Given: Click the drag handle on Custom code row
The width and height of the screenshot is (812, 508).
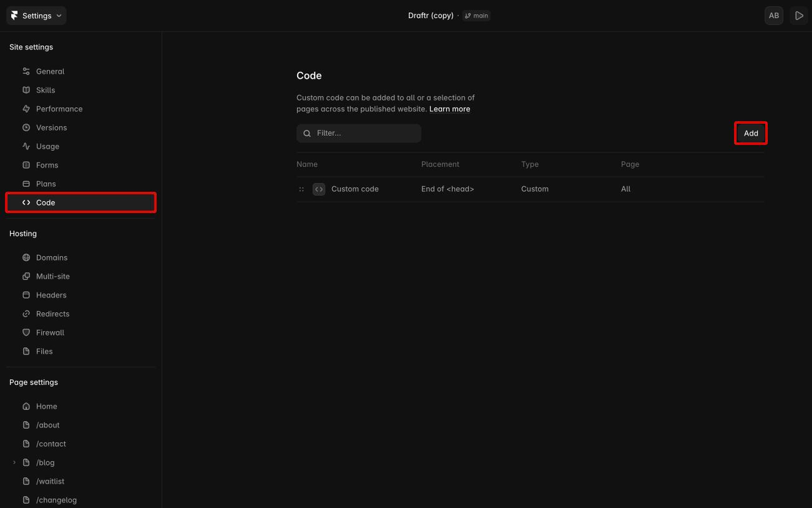Looking at the screenshot, I should point(301,189).
